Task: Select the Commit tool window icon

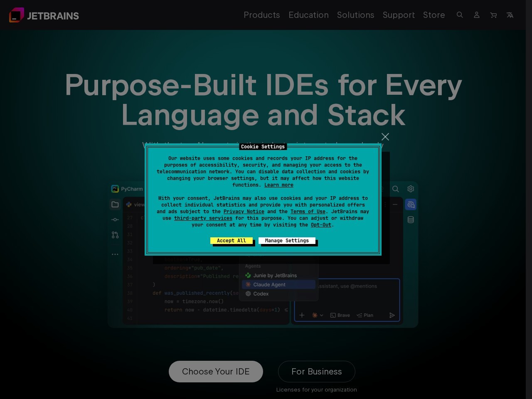Action: (x=115, y=219)
